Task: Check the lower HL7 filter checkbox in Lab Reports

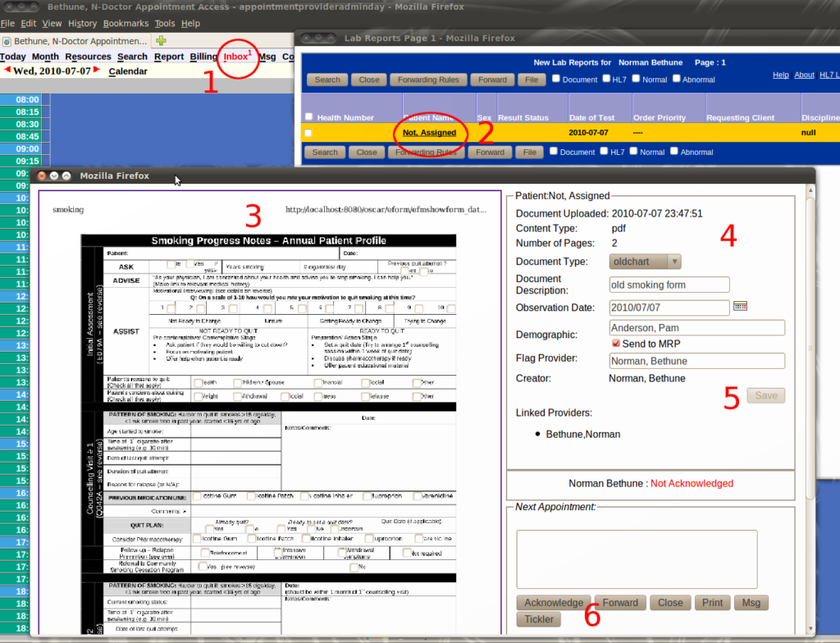Action: (x=605, y=151)
